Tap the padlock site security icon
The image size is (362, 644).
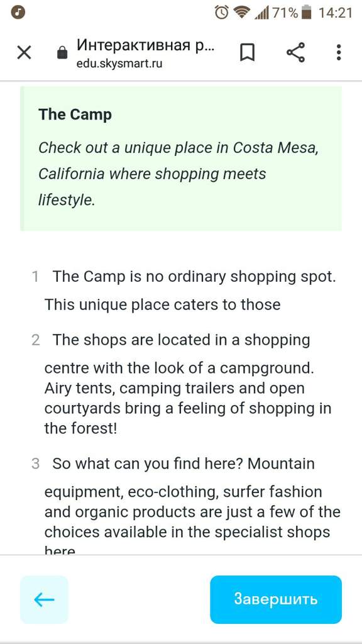click(62, 53)
